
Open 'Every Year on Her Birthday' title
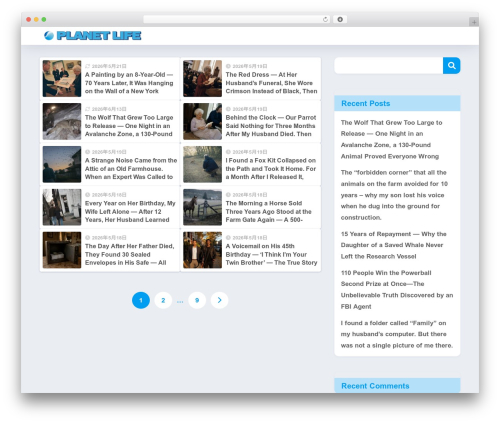[x=130, y=211]
